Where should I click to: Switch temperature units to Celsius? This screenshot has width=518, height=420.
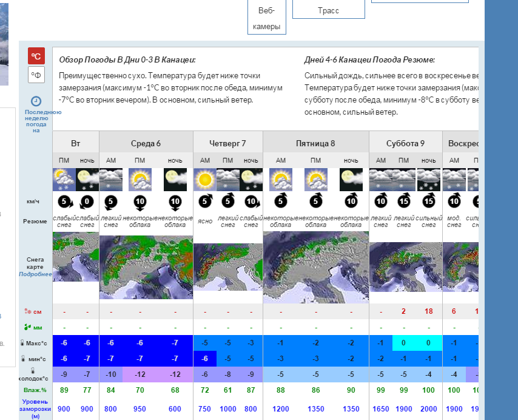(x=36, y=56)
